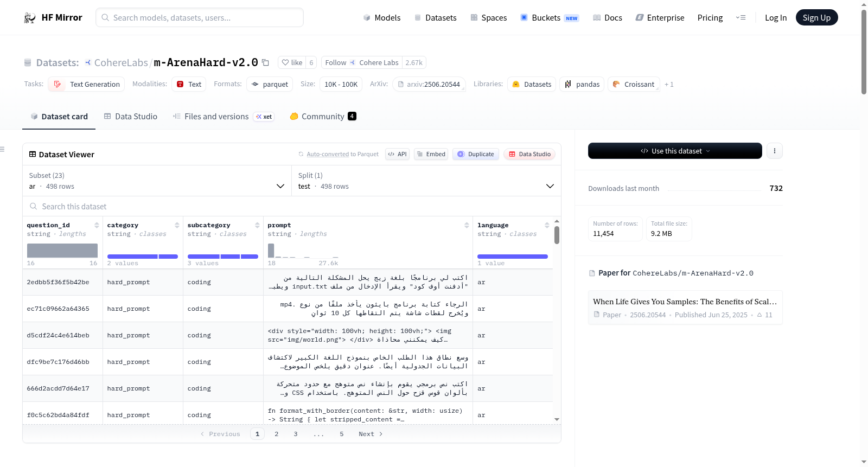868x467 pixels.
Task: Click the prompt lengths histogram bar
Action: (271, 250)
